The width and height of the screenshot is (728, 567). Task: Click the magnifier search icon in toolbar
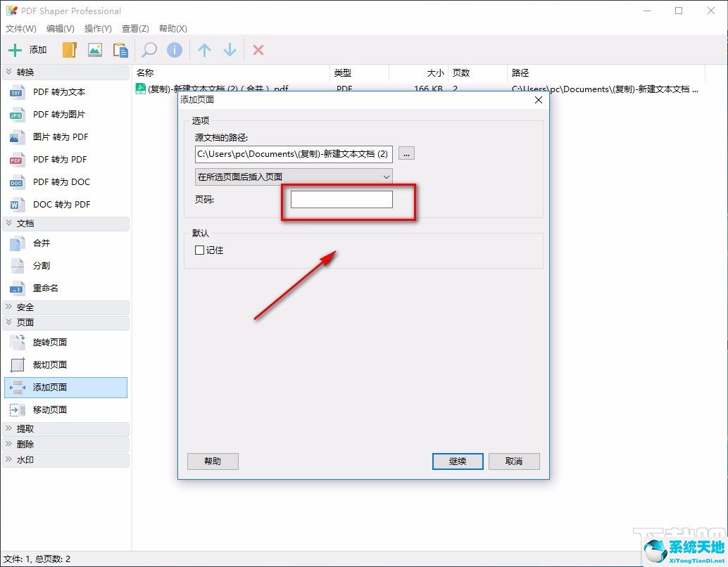pyautogui.click(x=148, y=49)
